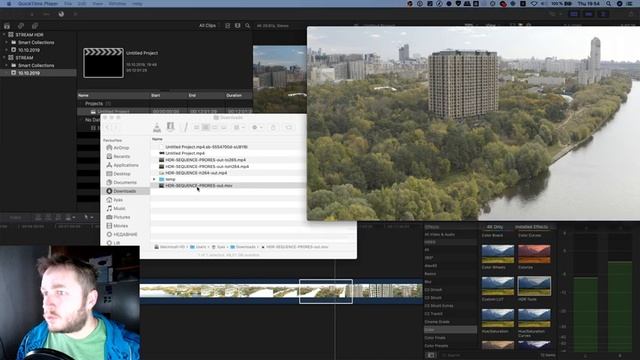Open the Finder group-by dropdown

click(239, 128)
